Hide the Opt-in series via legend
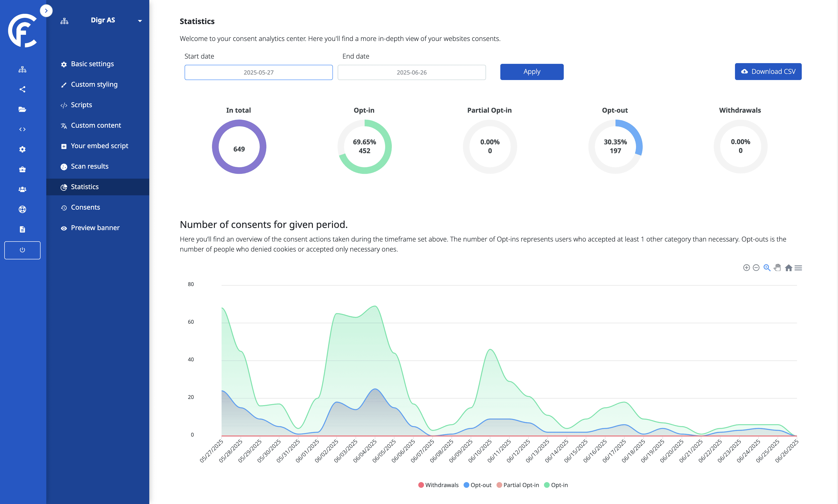 click(x=556, y=485)
